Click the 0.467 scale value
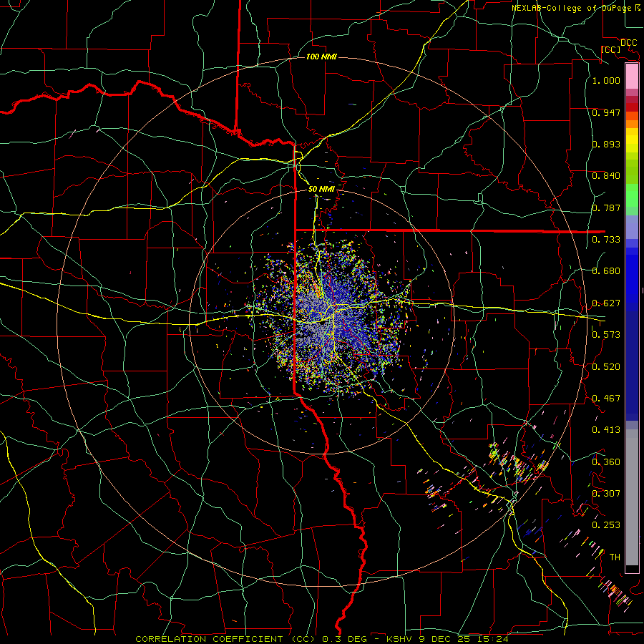Image resolution: width=644 pixels, height=644 pixels. click(x=606, y=398)
